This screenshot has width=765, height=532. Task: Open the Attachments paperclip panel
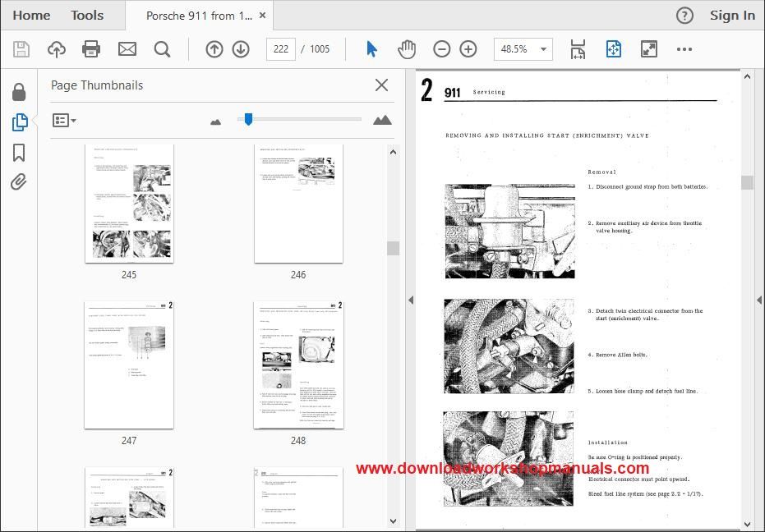coord(19,182)
